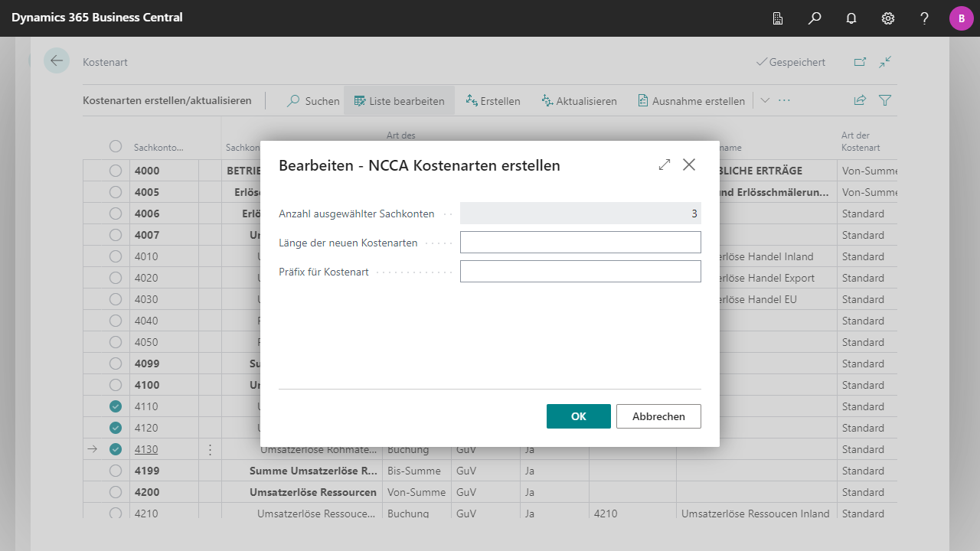The height and width of the screenshot is (551, 980).
Task: Open page in new window icon
Action: click(x=860, y=62)
